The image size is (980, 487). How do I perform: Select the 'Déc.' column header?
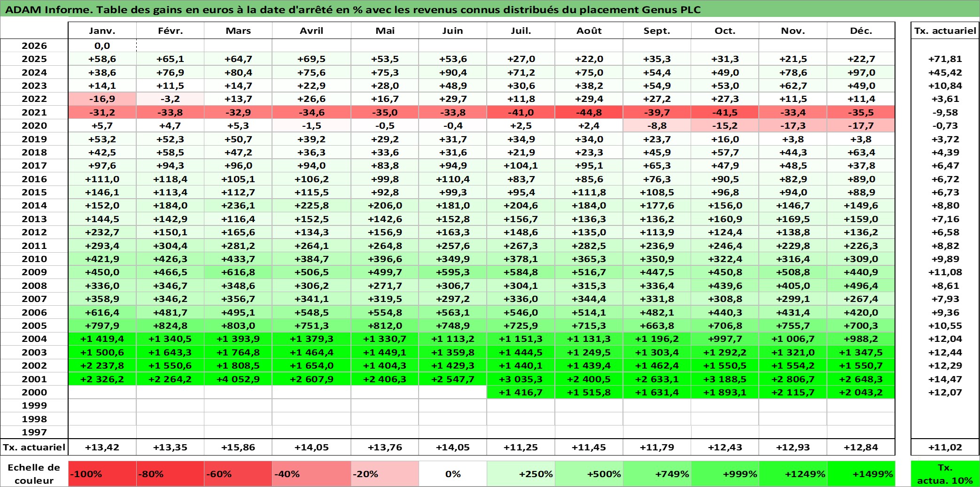(861, 31)
